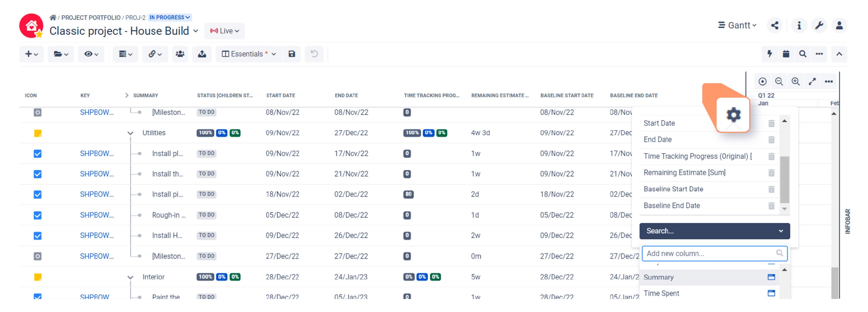Viewport: 868px width, 312px height.
Task: Zoom in the Gantt timeline
Action: pyautogui.click(x=796, y=82)
